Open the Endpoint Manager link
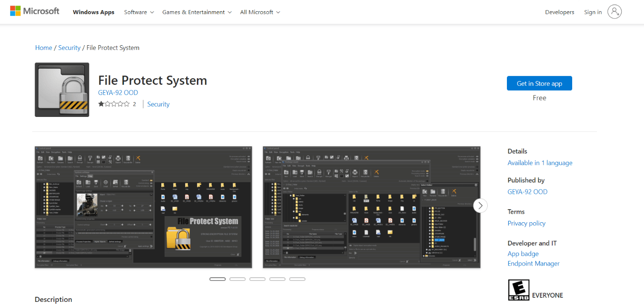Viewport: 644px width, 307px height. tap(533, 264)
